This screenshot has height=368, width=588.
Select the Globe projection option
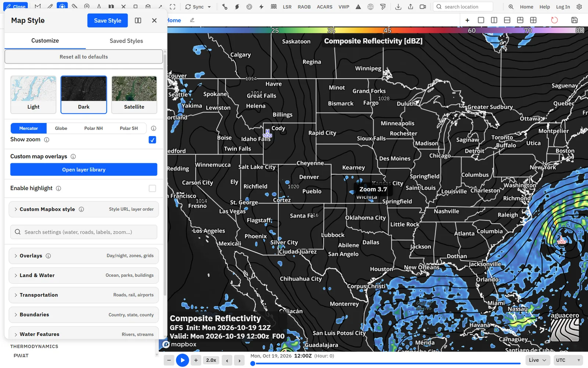point(61,128)
